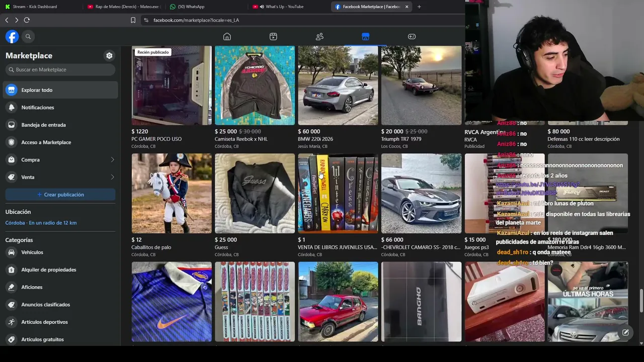Click the page vertical scrollbar thumb
The width and height of the screenshot is (644, 362).
pyautogui.click(x=641, y=300)
